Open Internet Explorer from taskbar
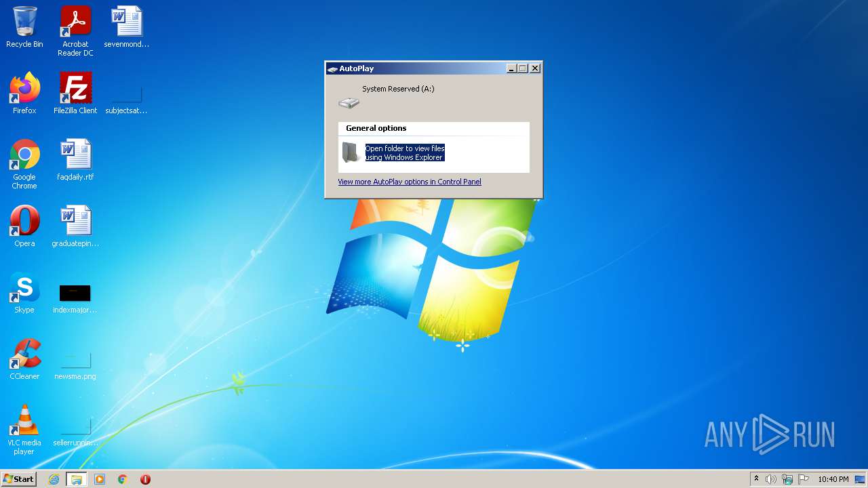This screenshot has height=488, width=868. point(54,479)
